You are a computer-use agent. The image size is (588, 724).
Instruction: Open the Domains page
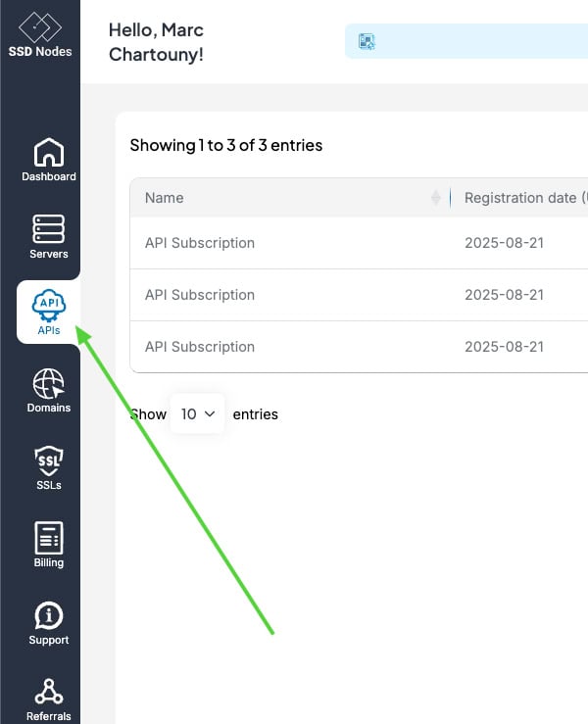48,390
